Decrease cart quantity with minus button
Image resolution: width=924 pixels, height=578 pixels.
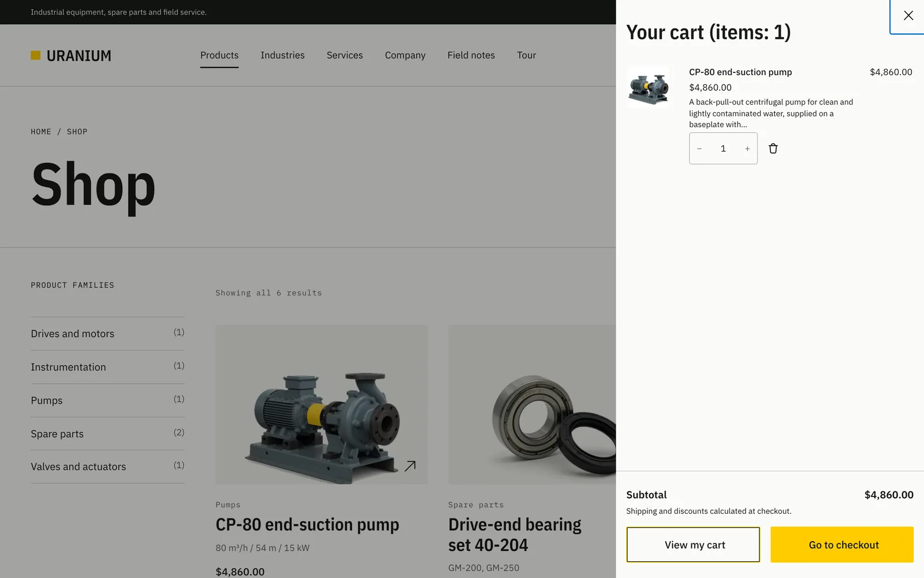pos(699,149)
